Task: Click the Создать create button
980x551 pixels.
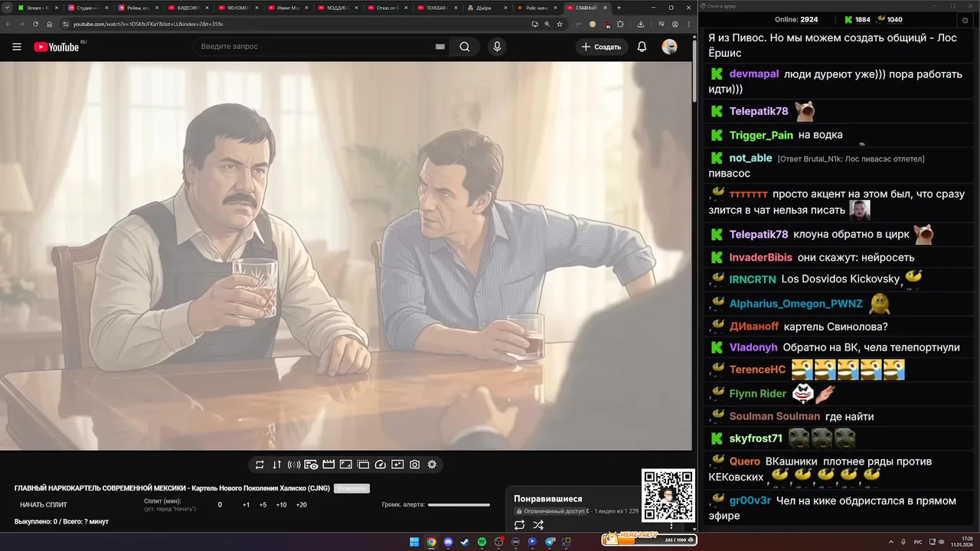Action: point(602,47)
